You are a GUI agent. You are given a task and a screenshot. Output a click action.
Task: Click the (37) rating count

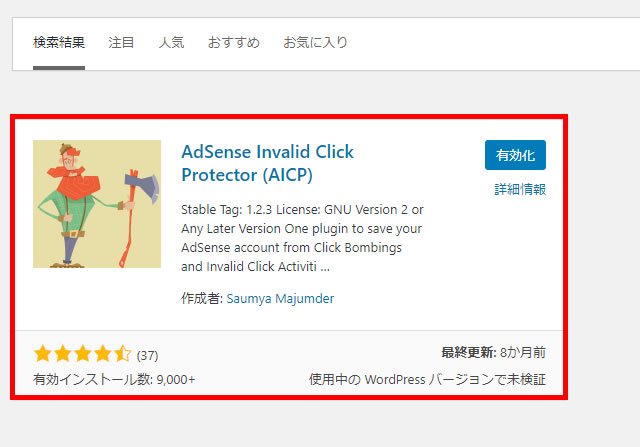147,356
